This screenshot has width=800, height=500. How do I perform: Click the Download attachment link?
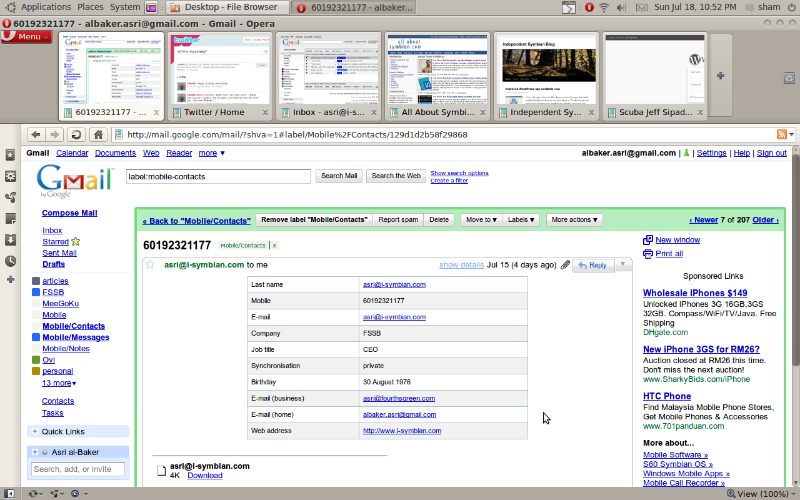tap(205, 476)
